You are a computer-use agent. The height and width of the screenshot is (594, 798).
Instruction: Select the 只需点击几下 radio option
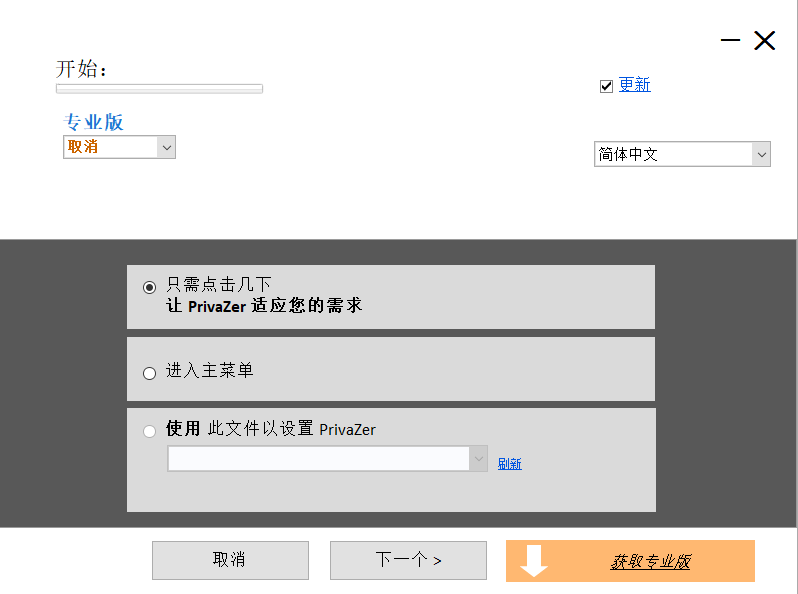149,288
